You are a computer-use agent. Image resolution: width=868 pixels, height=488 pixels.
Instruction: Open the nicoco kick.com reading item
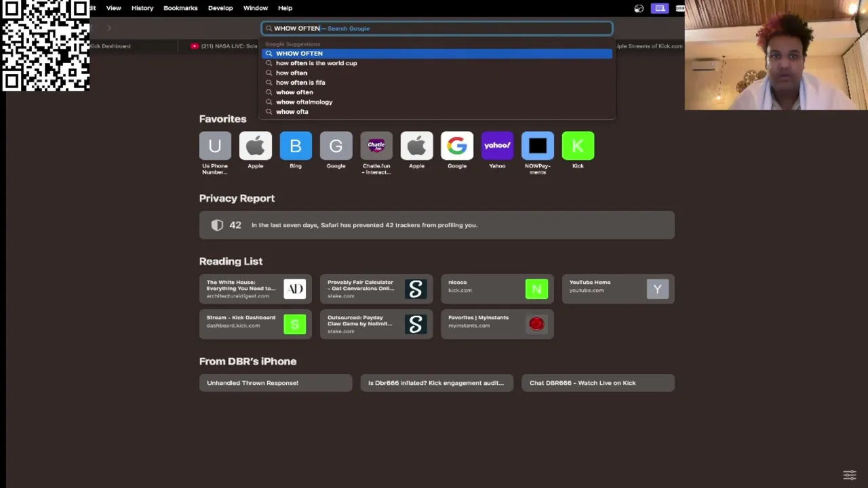tap(497, 289)
